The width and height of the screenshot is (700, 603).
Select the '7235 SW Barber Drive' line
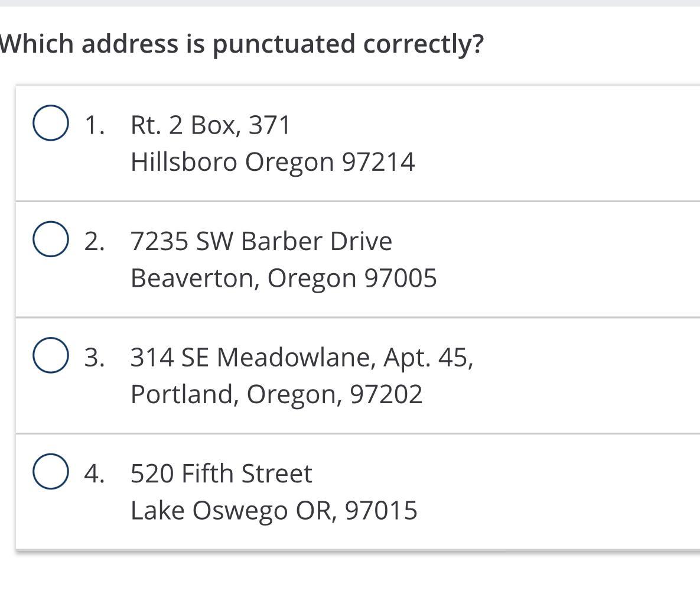pos(261,241)
